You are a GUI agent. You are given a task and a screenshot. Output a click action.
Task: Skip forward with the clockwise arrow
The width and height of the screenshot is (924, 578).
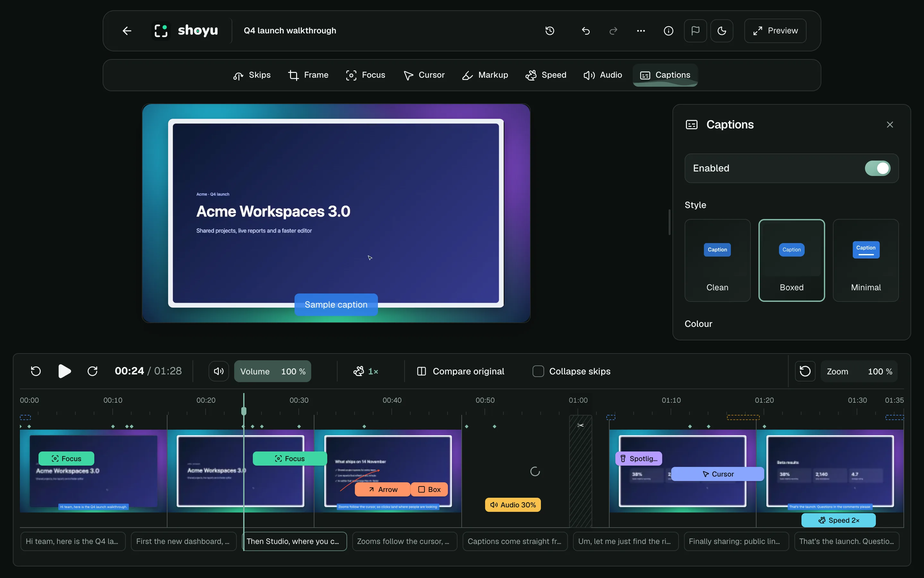coord(92,371)
